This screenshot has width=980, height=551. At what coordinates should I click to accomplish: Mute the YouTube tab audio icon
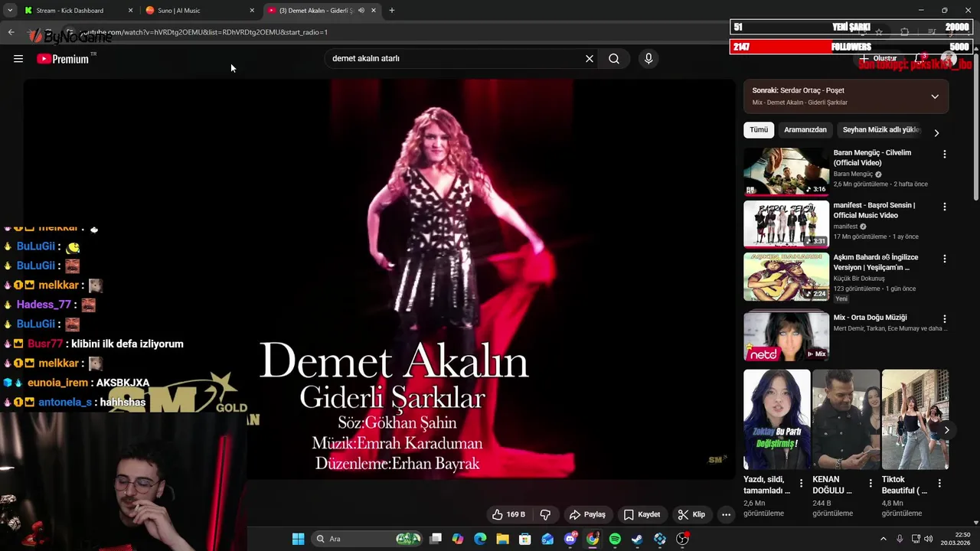(x=361, y=11)
